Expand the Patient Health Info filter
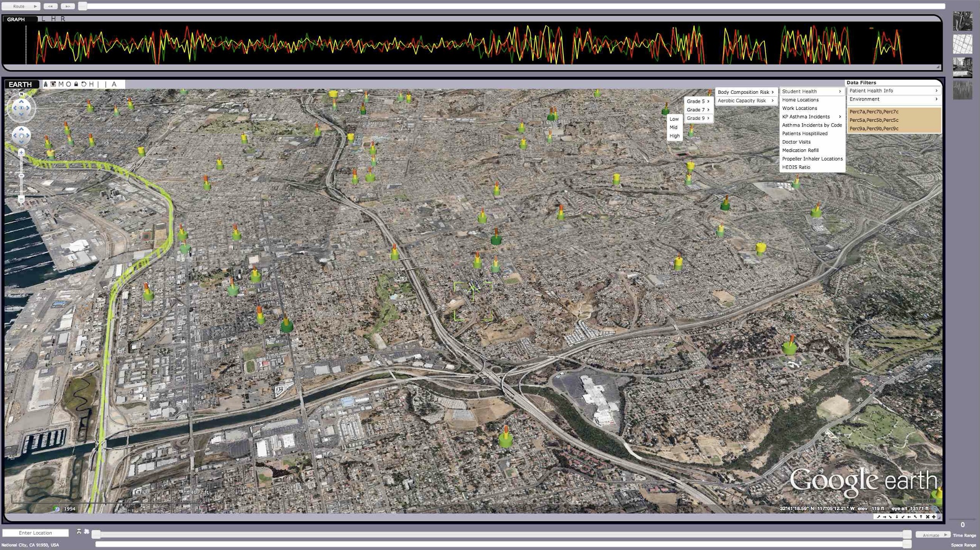Image resolution: width=980 pixels, height=550 pixels. 894,90
